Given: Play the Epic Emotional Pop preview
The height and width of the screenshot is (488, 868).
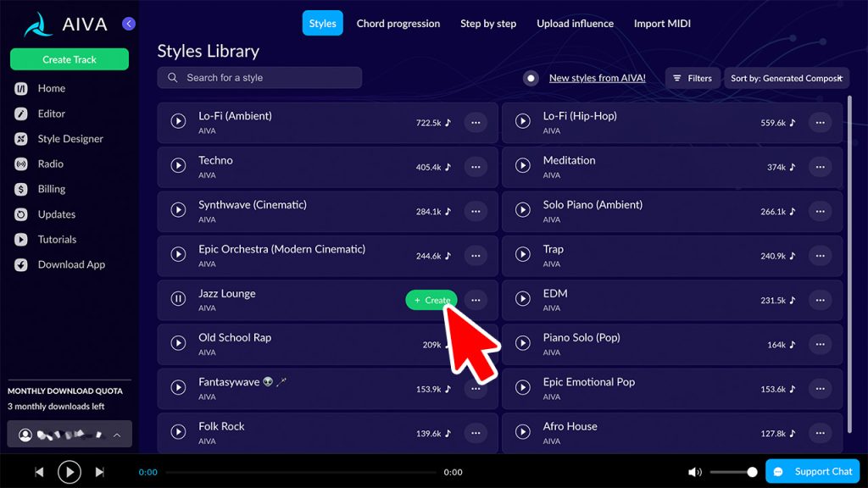Looking at the screenshot, I should pos(522,387).
